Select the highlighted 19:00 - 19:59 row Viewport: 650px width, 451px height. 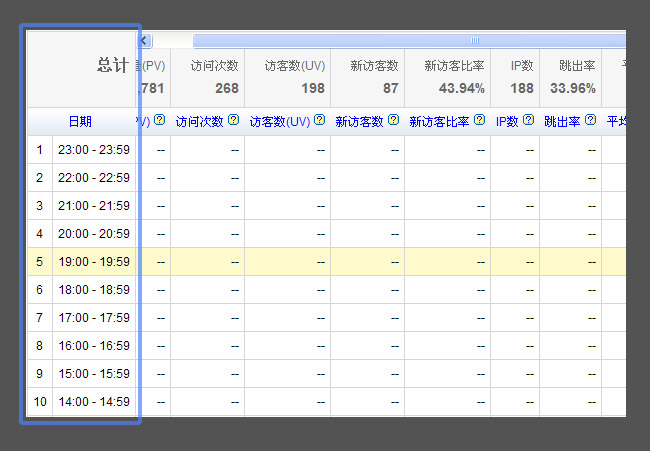[x=327, y=262]
